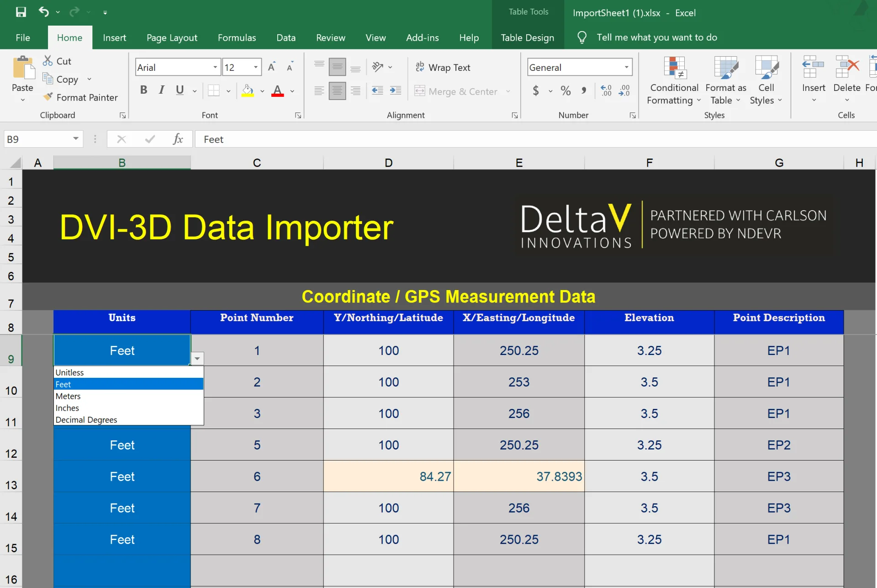Click the dropdown arrow on cell B9
The width and height of the screenshot is (877, 588).
(197, 359)
